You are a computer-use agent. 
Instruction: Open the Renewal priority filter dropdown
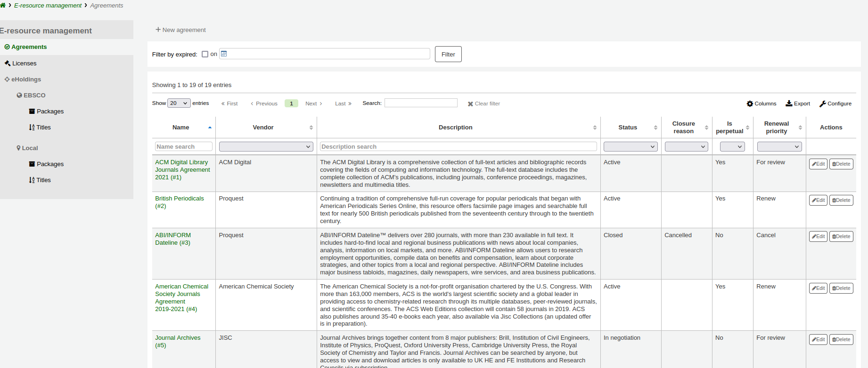click(779, 147)
